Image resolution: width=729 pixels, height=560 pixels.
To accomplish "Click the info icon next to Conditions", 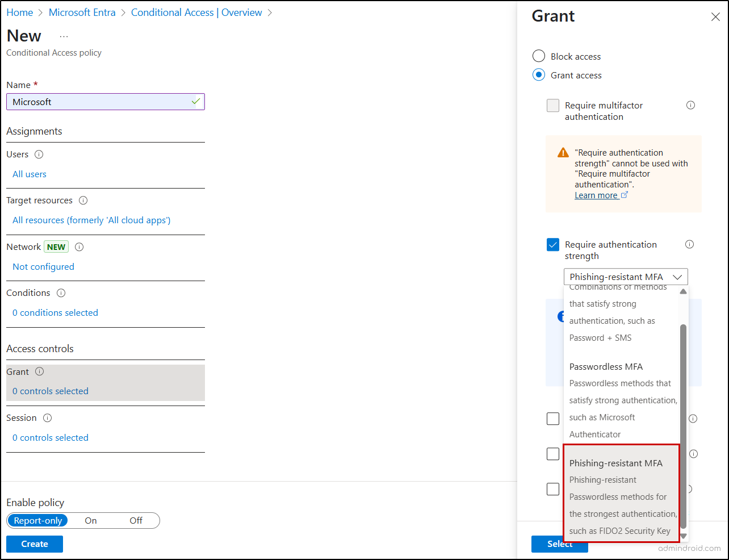I will point(61,293).
